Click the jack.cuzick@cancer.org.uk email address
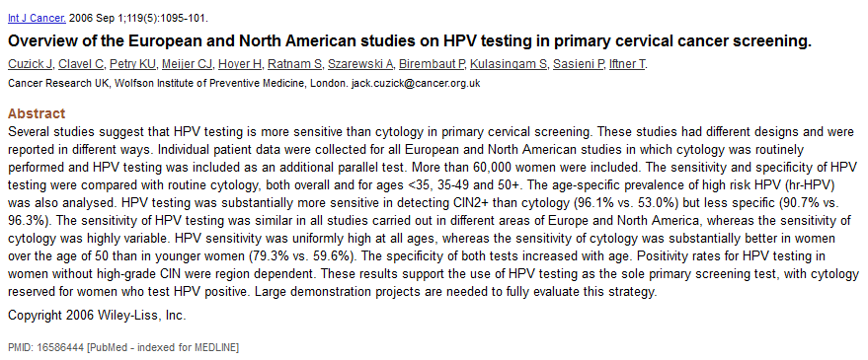Screen dimensions: 868x360 pyautogui.click(x=416, y=84)
